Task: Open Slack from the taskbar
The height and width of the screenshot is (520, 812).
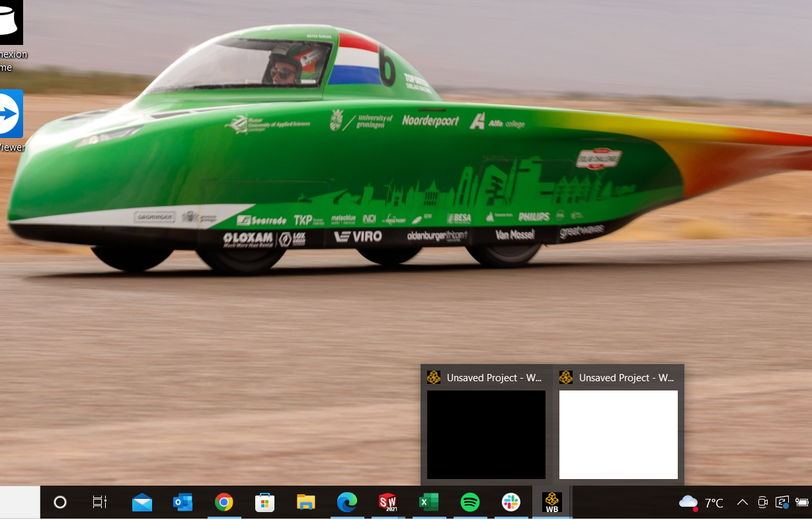Action: 510,503
